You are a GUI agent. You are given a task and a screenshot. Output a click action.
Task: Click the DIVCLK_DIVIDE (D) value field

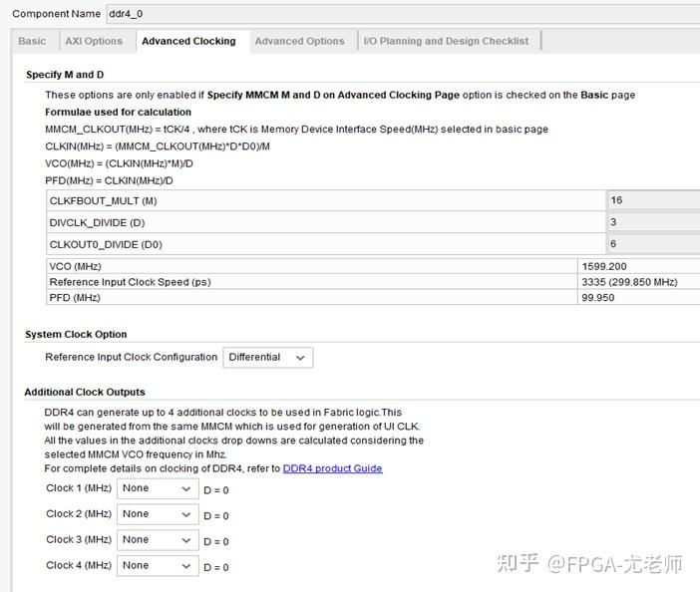tap(653, 222)
